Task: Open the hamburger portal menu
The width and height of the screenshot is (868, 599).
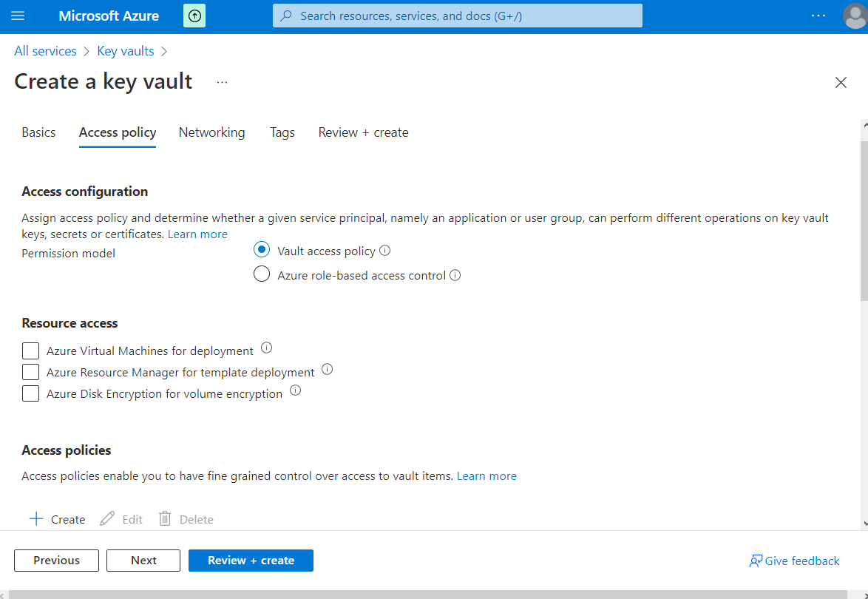Action: pos(18,16)
